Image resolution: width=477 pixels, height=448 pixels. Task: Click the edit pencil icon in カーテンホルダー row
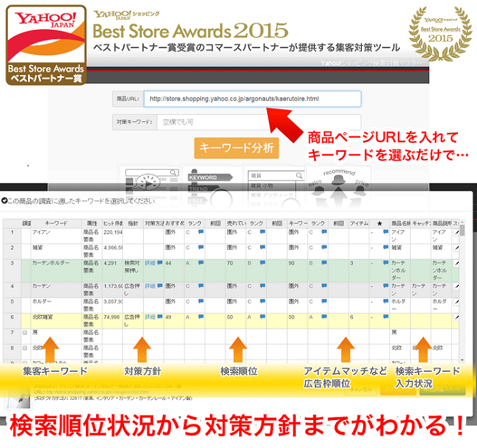pyautogui.click(x=456, y=264)
